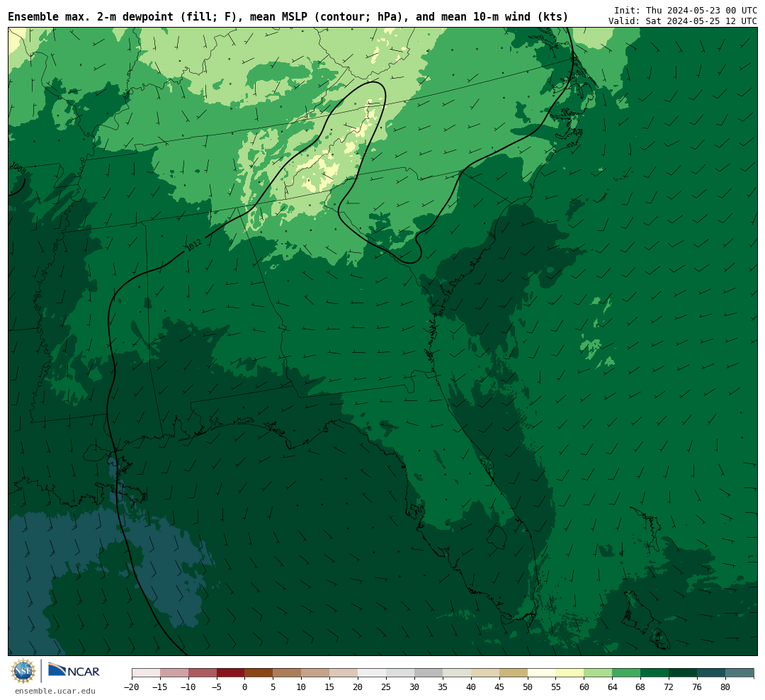Click the 68 tick label on the colorbar
765x700 pixels.
(640, 687)
